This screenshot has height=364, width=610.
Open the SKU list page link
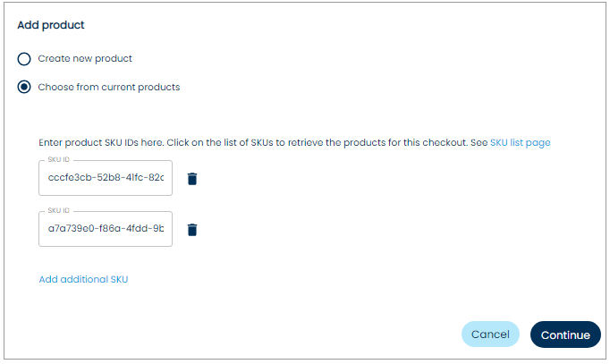(x=520, y=143)
